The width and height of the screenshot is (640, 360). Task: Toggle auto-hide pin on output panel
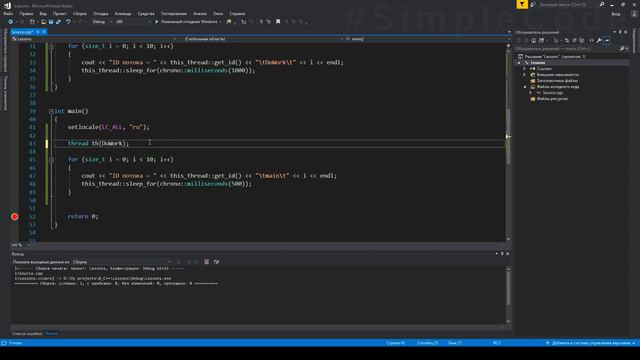[x=502, y=253]
